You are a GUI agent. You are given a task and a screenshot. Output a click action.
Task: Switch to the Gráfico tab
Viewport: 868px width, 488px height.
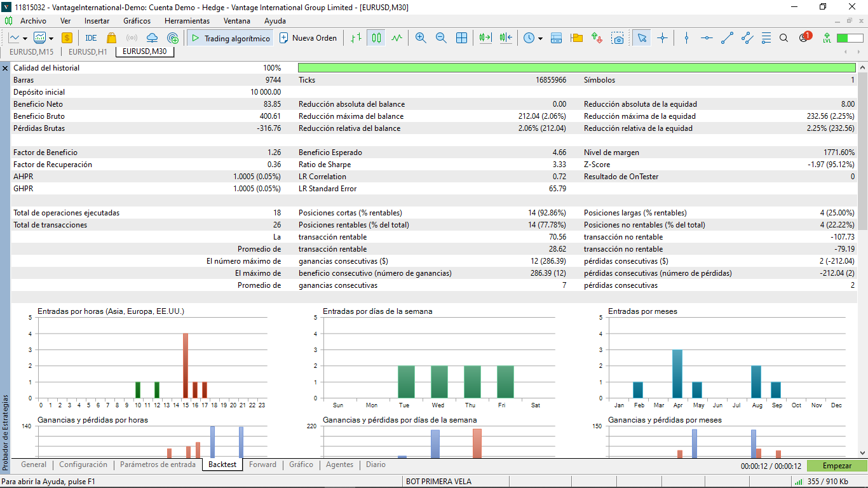[301, 464]
